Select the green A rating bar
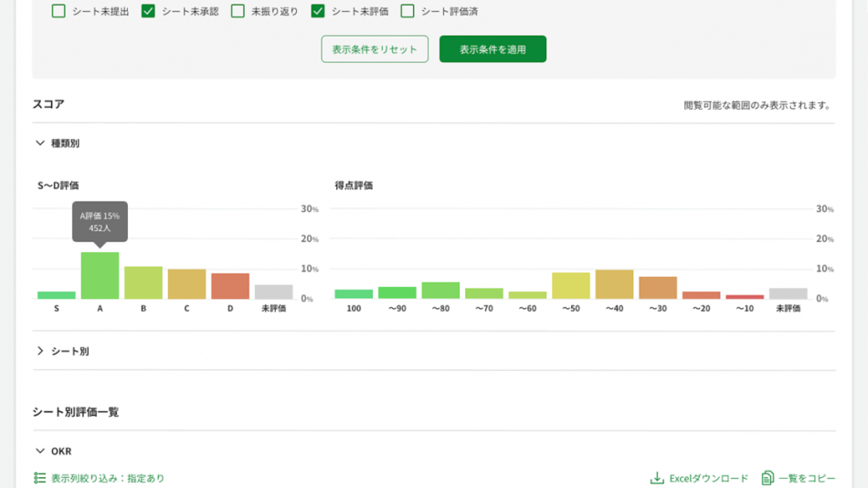This screenshot has height=488, width=868. click(100, 276)
